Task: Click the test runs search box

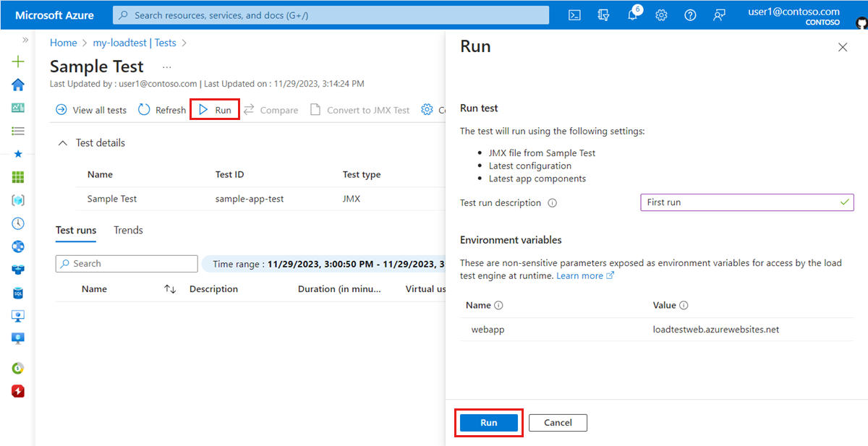Action: [x=126, y=263]
